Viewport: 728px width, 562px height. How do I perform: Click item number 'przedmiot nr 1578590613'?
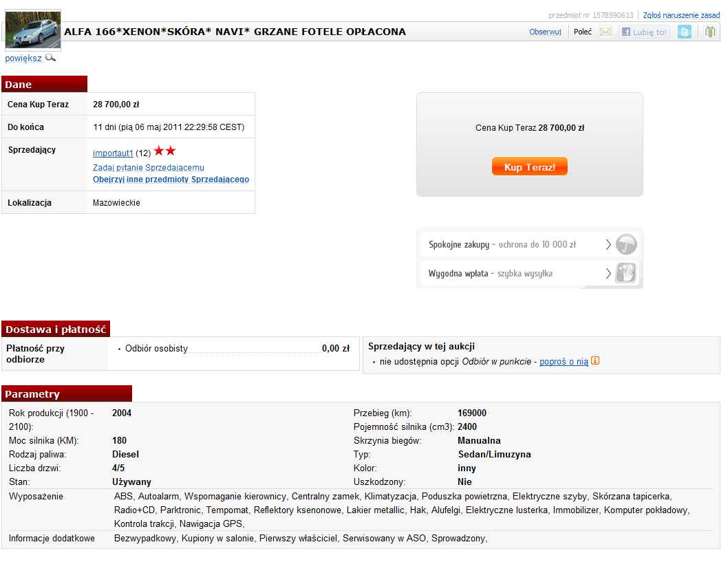590,15
